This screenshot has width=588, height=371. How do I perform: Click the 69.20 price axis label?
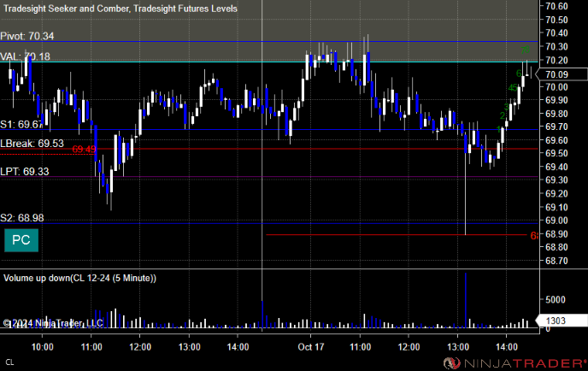pos(556,194)
